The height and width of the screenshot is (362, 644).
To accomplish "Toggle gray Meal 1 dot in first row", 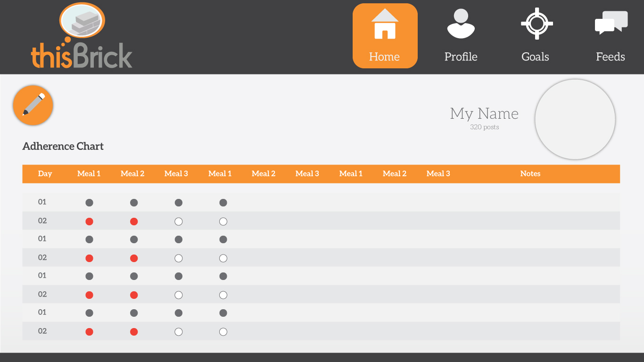I will (x=89, y=203).
